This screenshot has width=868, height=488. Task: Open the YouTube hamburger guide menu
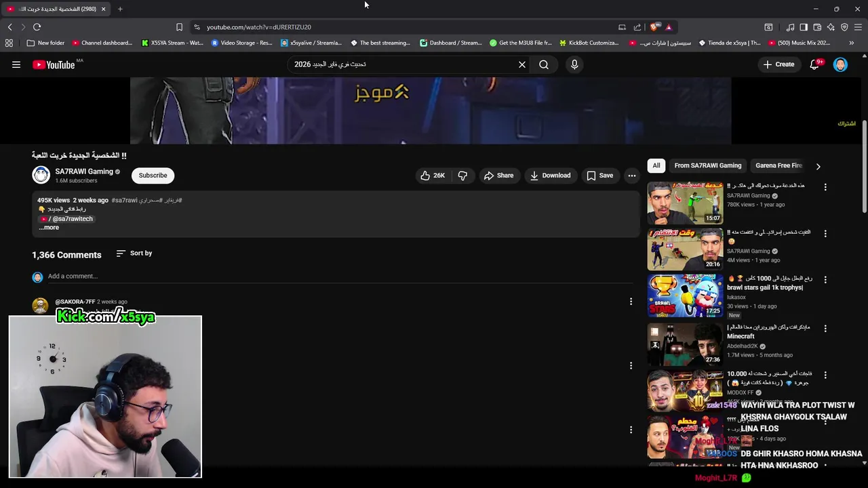tap(16, 64)
